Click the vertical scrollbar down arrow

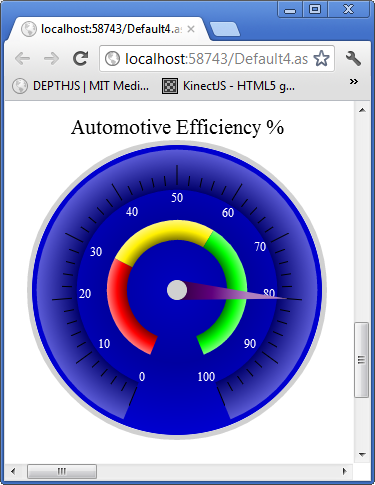(x=362, y=455)
